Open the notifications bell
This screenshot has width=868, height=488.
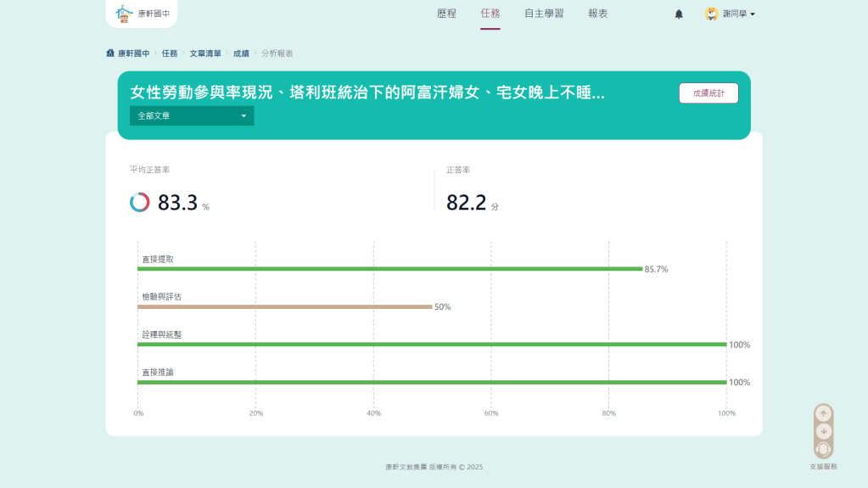pos(679,14)
